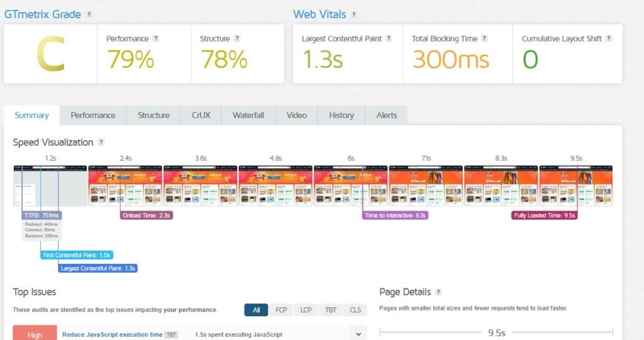Click the Structure score help icon
Viewport: 644px width, 340px height.
(237, 38)
